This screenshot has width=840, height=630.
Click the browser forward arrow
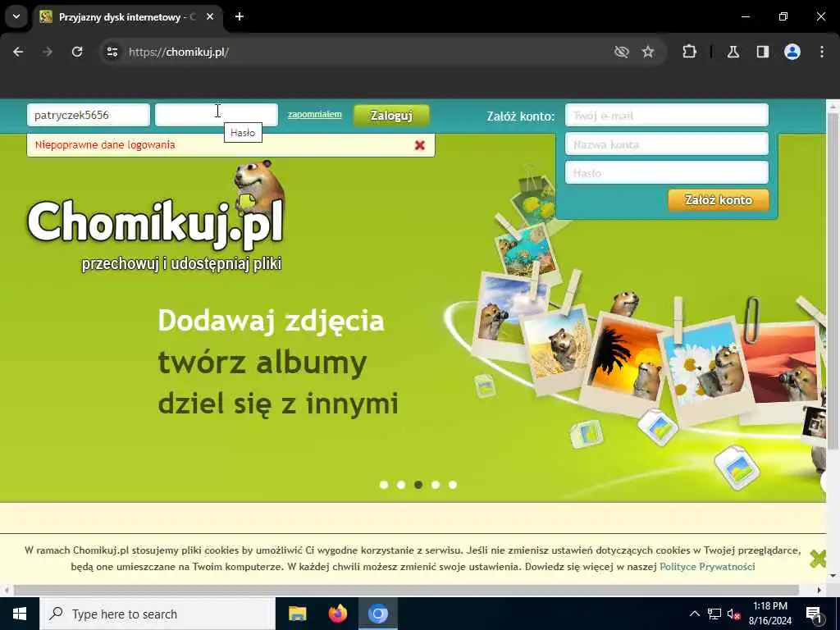(x=48, y=52)
